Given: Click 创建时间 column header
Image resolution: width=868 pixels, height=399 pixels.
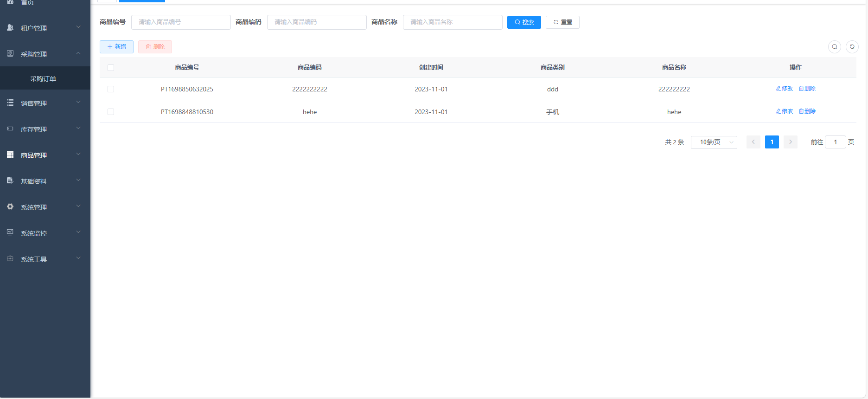Looking at the screenshot, I should point(431,67).
